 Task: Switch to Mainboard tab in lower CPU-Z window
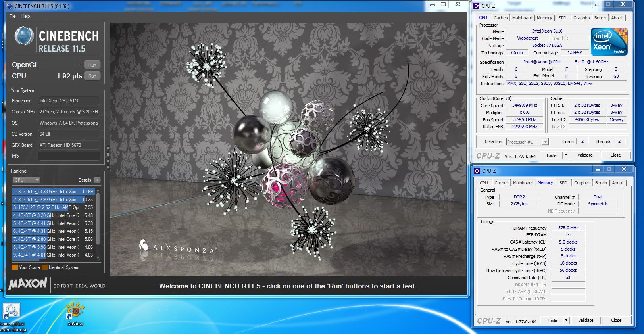[x=523, y=183]
